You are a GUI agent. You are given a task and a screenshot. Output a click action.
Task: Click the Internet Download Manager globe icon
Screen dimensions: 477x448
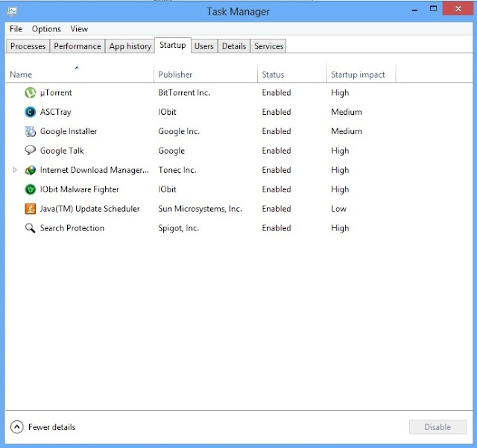[x=30, y=170]
